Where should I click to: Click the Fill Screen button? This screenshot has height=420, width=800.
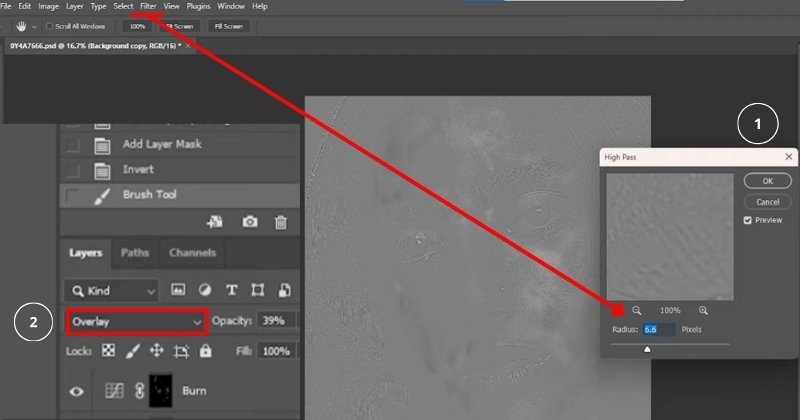tap(229, 26)
